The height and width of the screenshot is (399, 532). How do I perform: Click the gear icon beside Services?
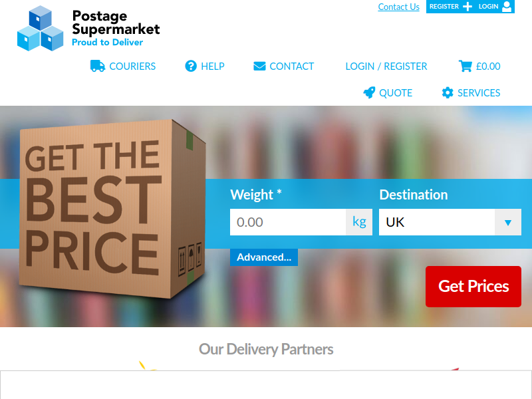(x=448, y=92)
